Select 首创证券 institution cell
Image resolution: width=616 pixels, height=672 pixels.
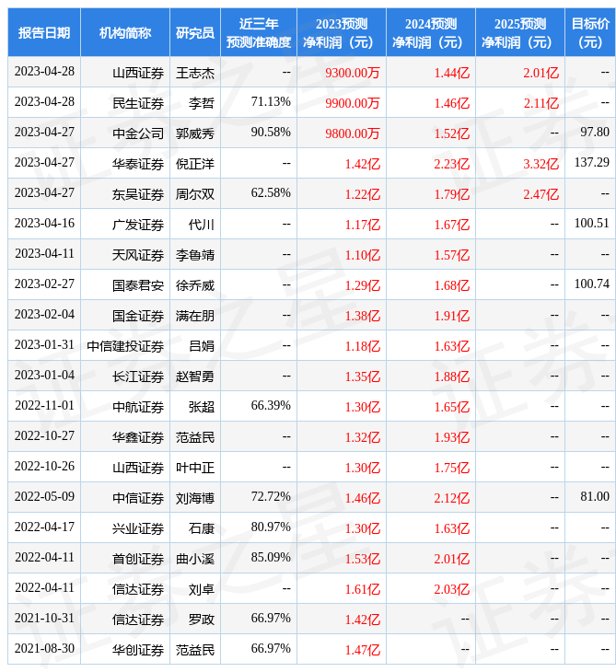coord(124,560)
